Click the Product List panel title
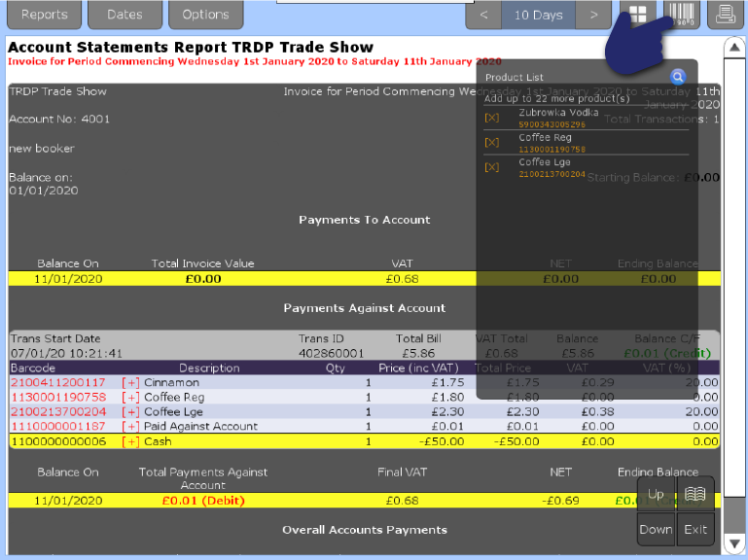The width and height of the screenshot is (748, 560). [515, 77]
